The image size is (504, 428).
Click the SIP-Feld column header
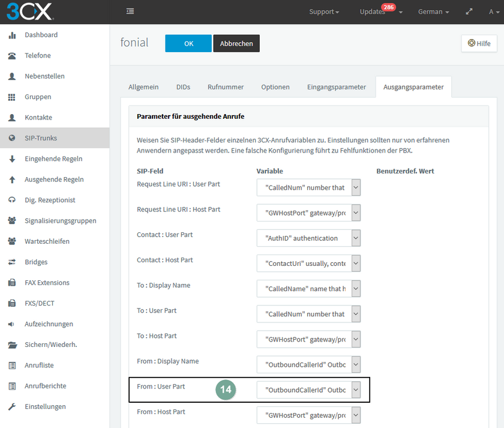tap(150, 171)
